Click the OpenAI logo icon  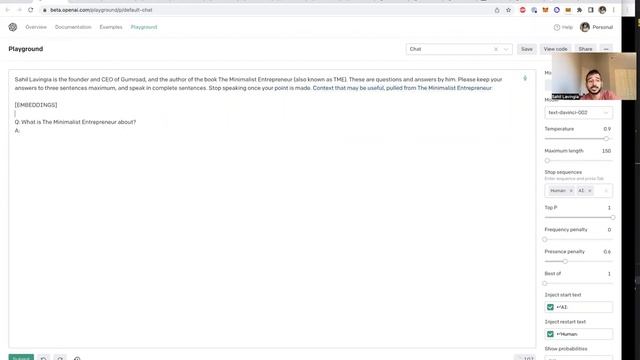[x=13, y=27]
